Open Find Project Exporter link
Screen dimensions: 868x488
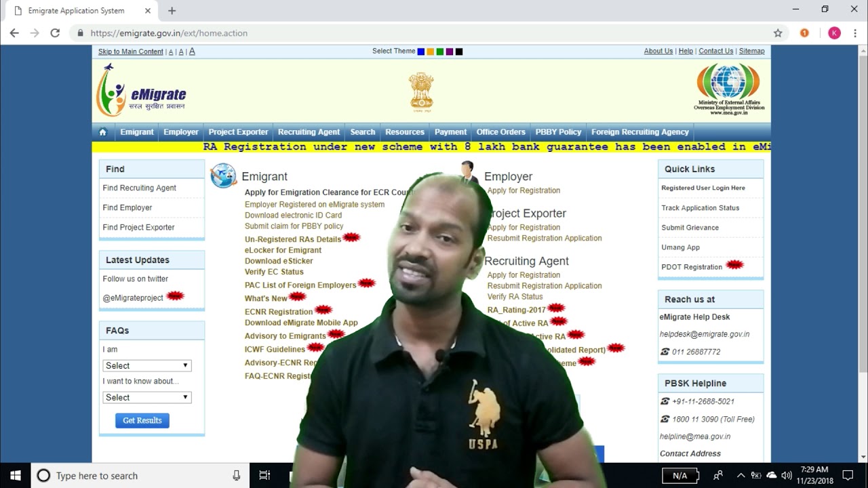[x=139, y=227]
